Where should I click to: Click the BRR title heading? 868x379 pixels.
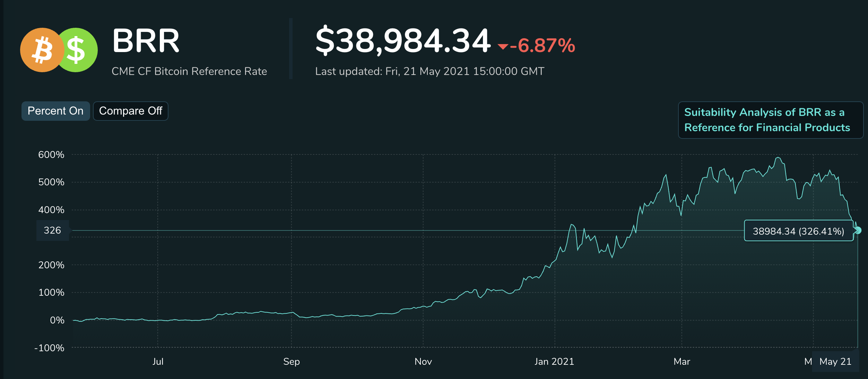point(146,41)
